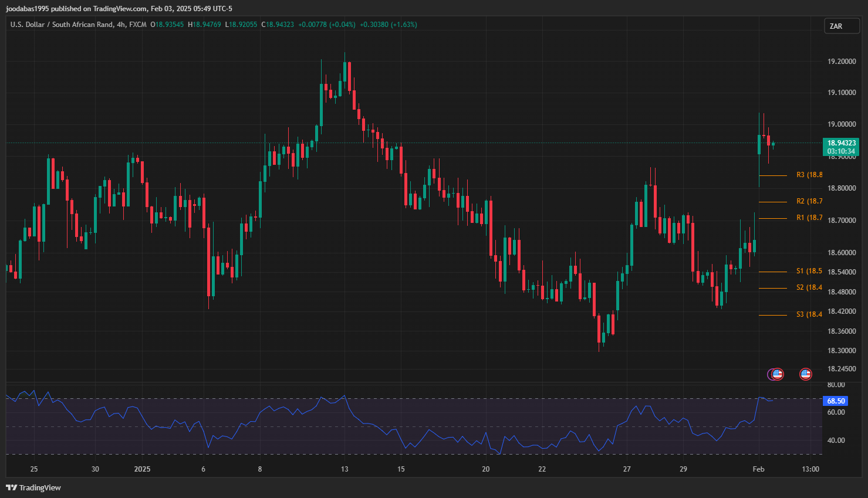The height and width of the screenshot is (498, 868).
Task: Click the U.S. Dollar / South African Rand title
Action: click(x=78, y=25)
